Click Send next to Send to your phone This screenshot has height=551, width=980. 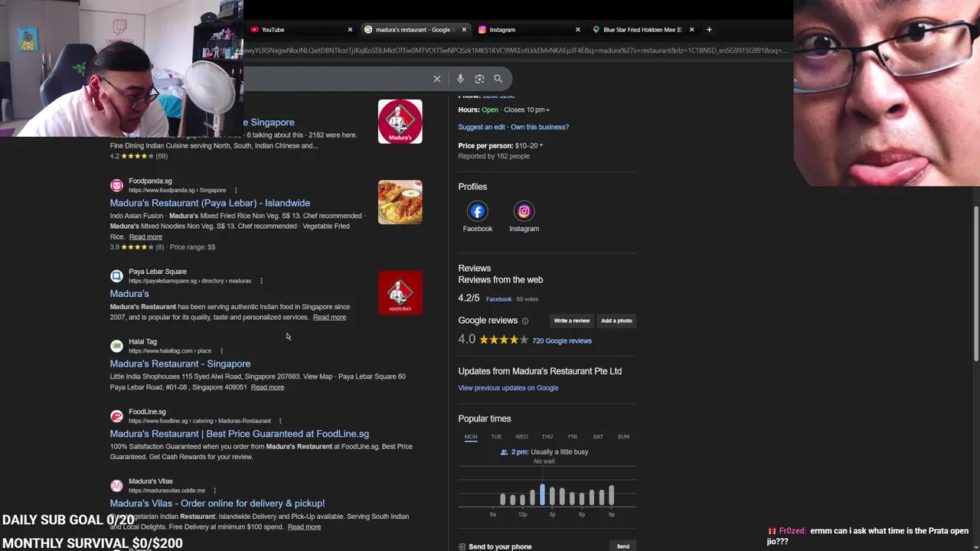point(623,546)
